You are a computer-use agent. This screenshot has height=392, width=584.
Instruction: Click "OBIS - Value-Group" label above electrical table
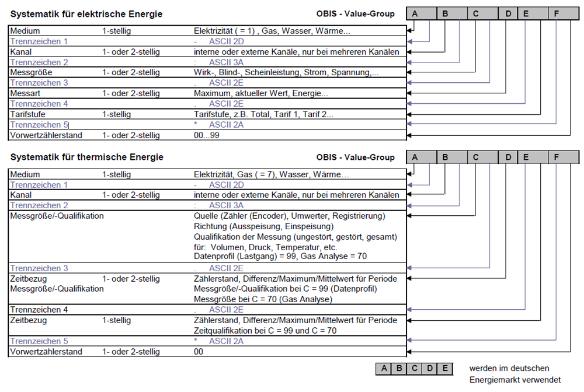pos(355,14)
